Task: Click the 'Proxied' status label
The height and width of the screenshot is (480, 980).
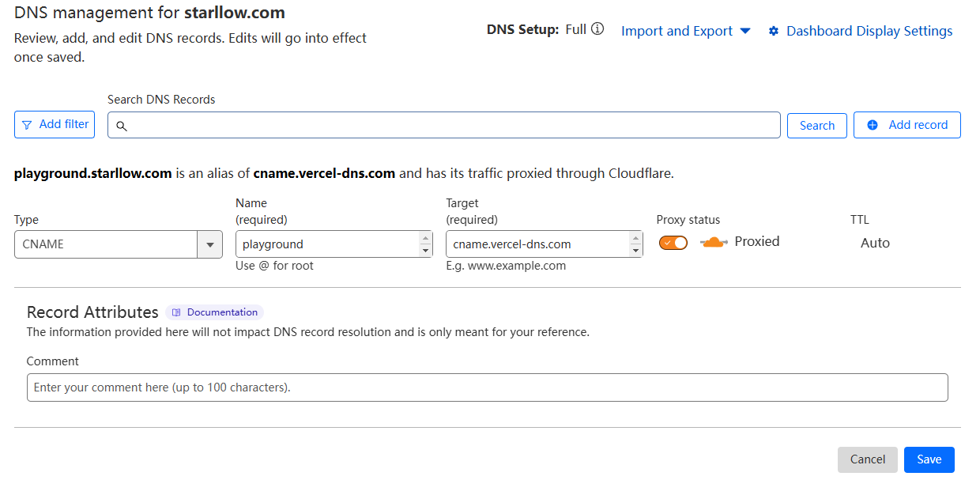Action: [x=757, y=242]
